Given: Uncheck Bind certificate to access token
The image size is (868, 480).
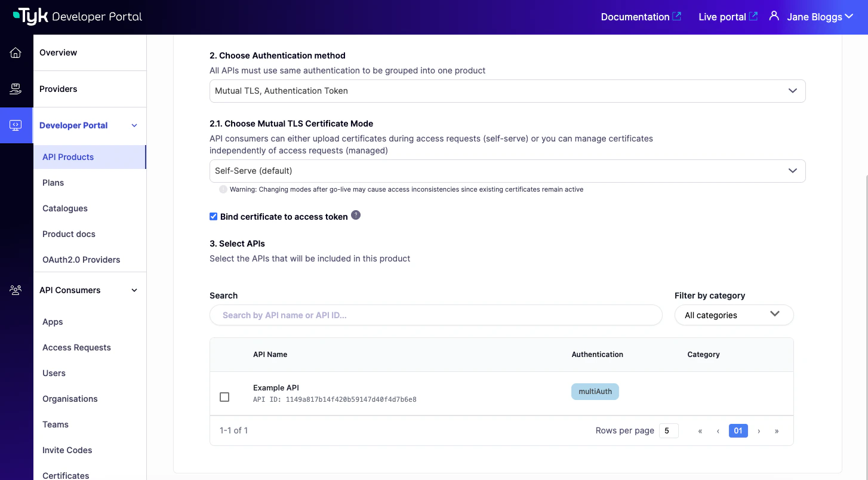Looking at the screenshot, I should 213,216.
